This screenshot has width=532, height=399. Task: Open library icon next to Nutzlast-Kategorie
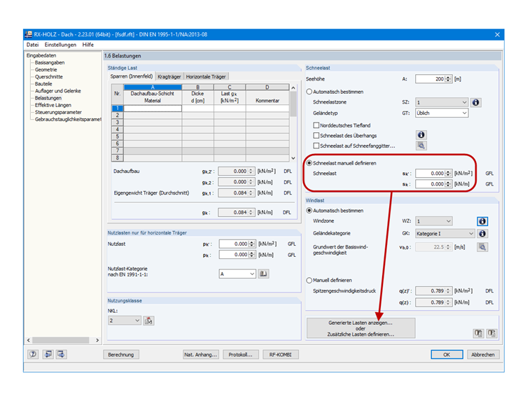263,274
